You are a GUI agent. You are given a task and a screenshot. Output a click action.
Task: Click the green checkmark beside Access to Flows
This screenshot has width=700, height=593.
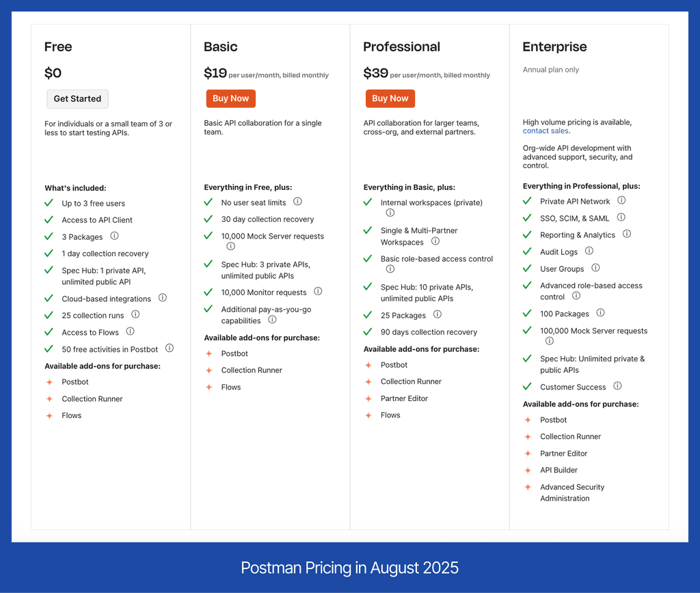pos(49,332)
